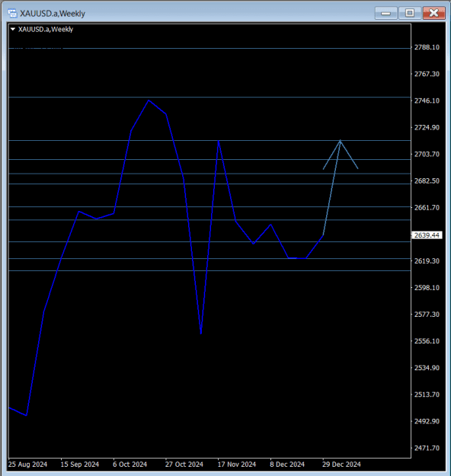Click the 8 Dec 2024 date label
Screen dimensions: 451x476
coord(287,464)
